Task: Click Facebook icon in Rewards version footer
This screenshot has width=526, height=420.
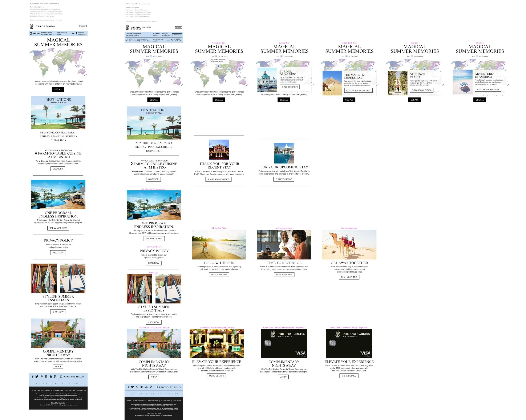Action: (x=128, y=387)
